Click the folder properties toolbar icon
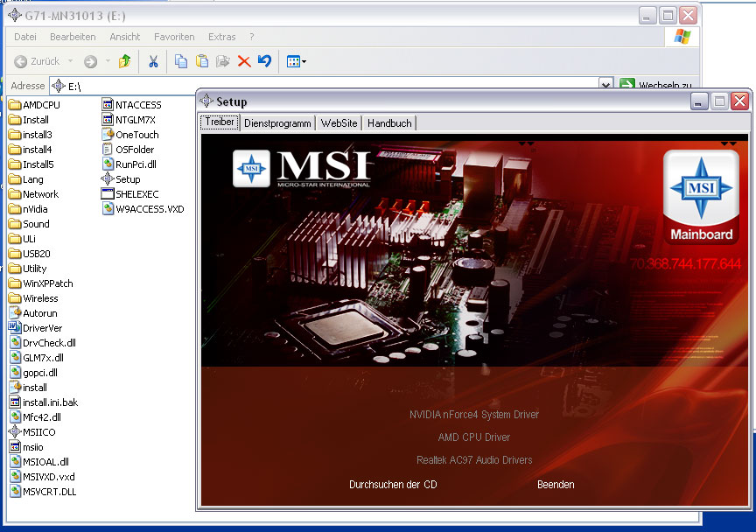Screen dimensions: 756x532 [223, 61]
